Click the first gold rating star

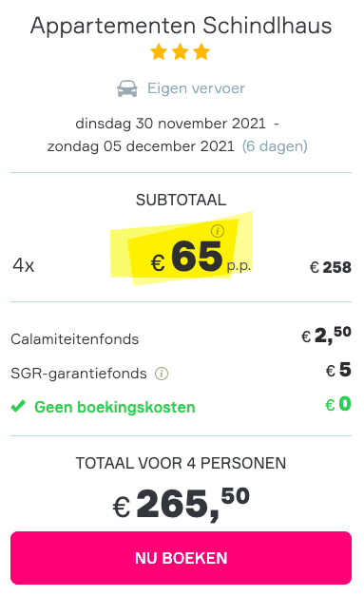[159, 51]
